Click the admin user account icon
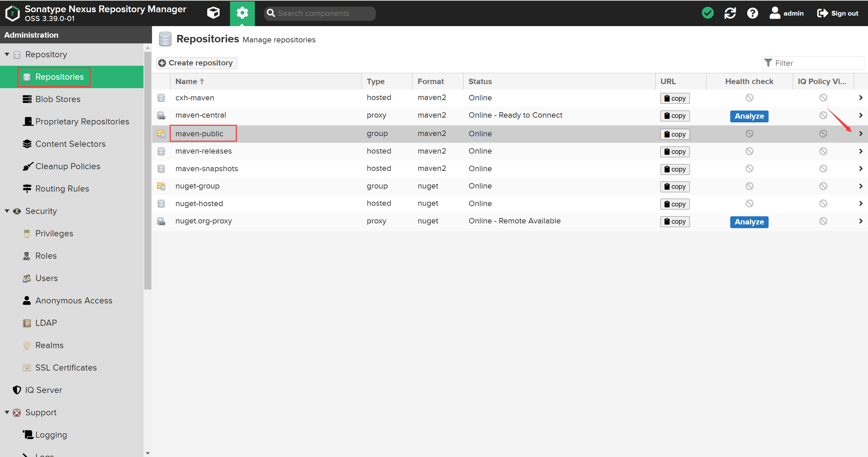868x457 pixels. [775, 13]
